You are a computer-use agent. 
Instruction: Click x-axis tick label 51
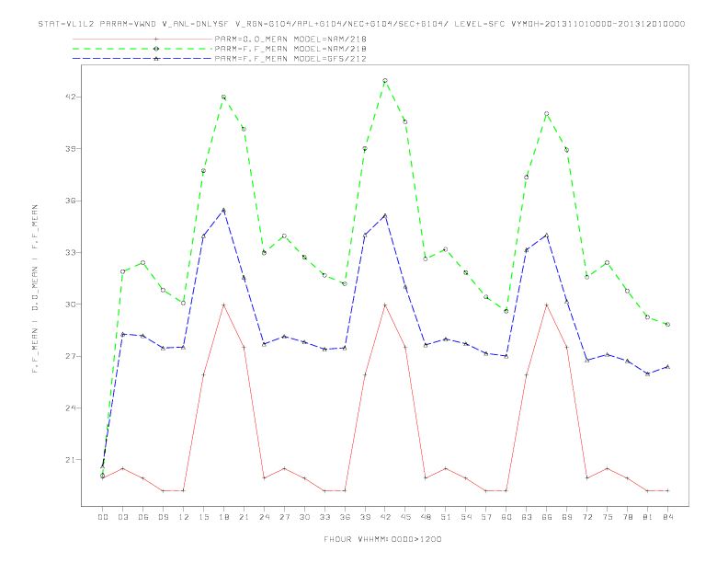click(446, 517)
